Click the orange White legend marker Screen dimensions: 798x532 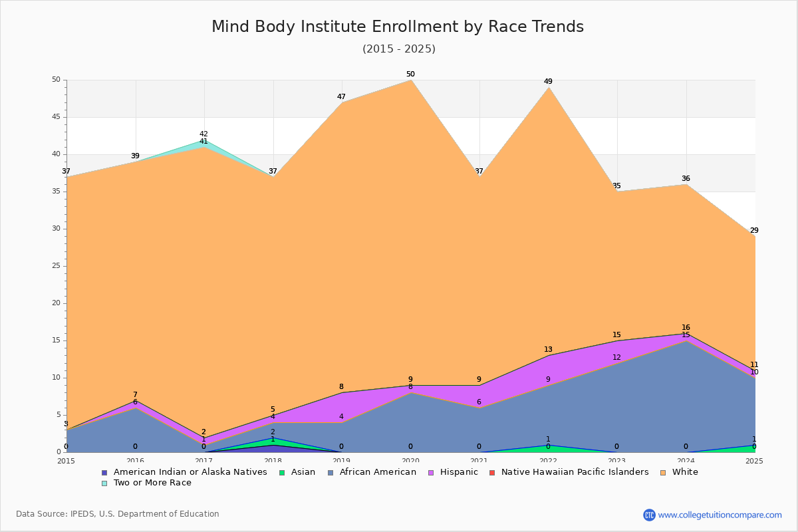(x=662, y=472)
